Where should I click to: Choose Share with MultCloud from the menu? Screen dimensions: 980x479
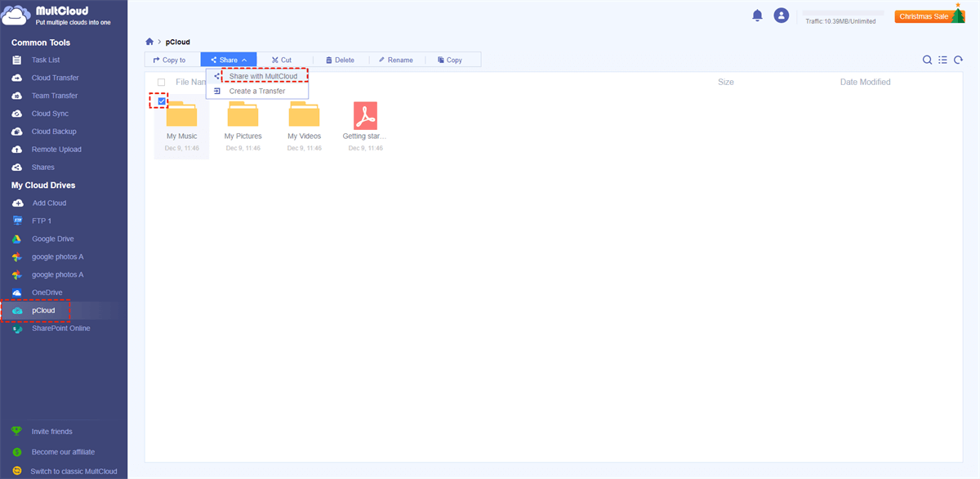pos(263,76)
